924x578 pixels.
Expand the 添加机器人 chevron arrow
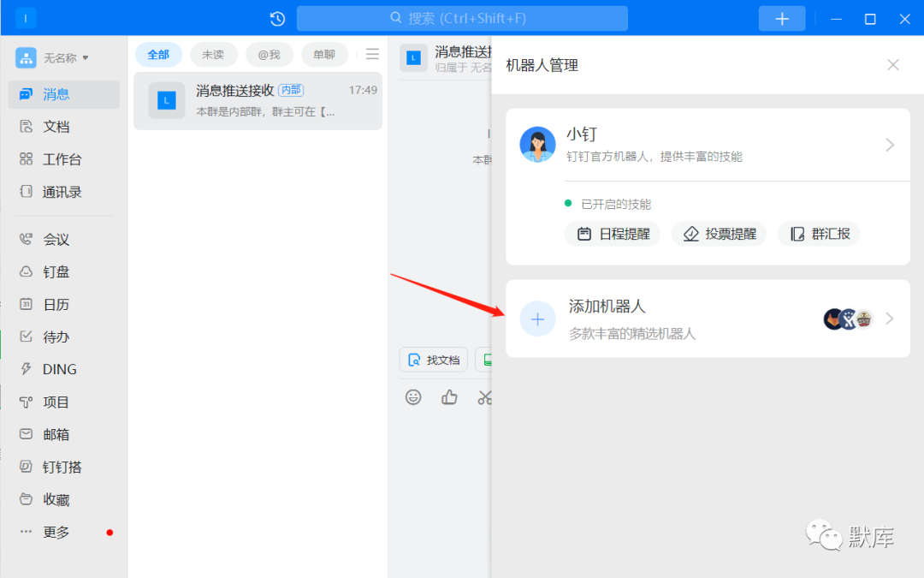click(890, 319)
